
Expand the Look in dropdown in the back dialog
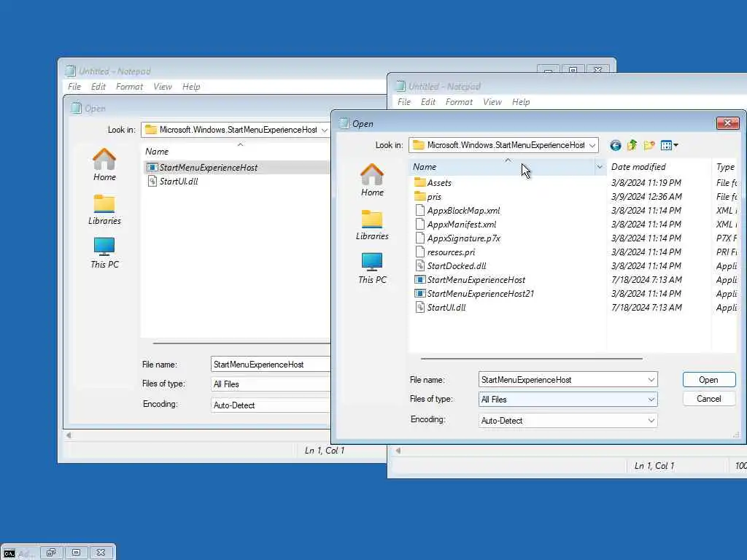click(x=325, y=130)
